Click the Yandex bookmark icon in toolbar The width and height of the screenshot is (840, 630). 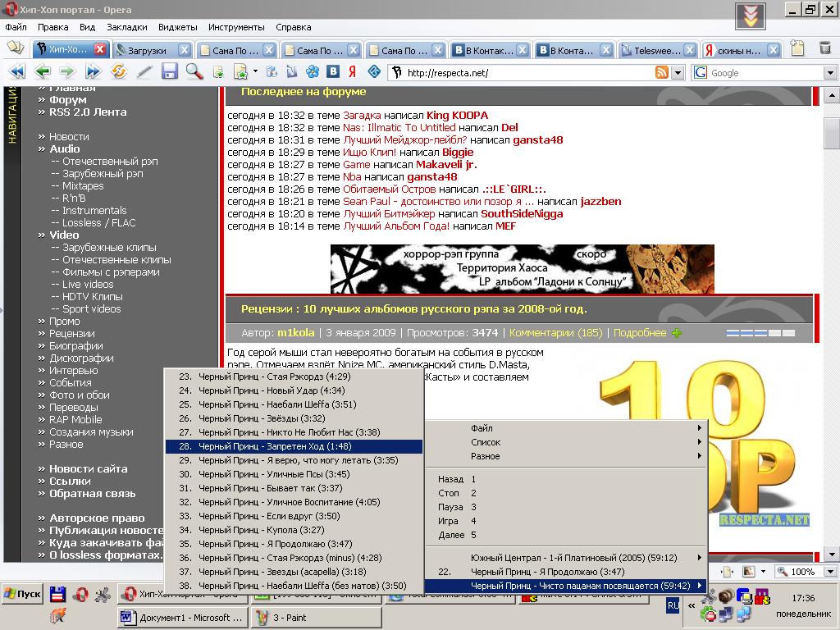(352, 71)
